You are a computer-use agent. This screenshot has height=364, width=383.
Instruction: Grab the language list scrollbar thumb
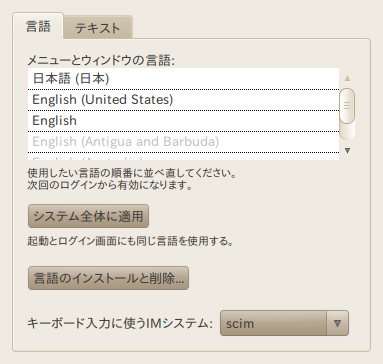click(347, 106)
